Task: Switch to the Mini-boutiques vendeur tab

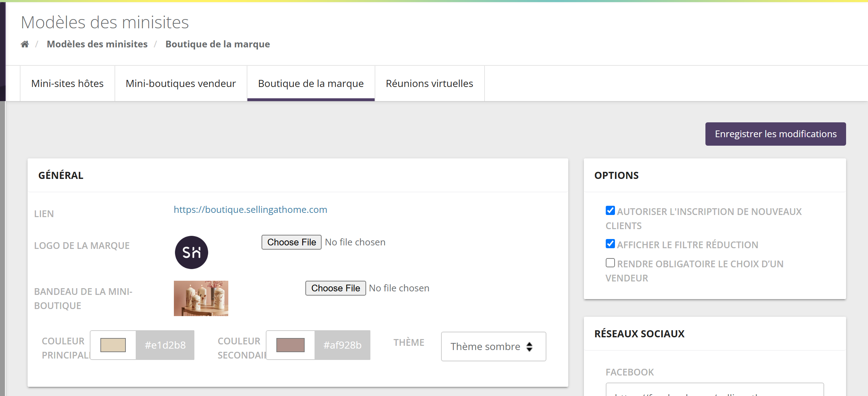Action: pos(181,83)
